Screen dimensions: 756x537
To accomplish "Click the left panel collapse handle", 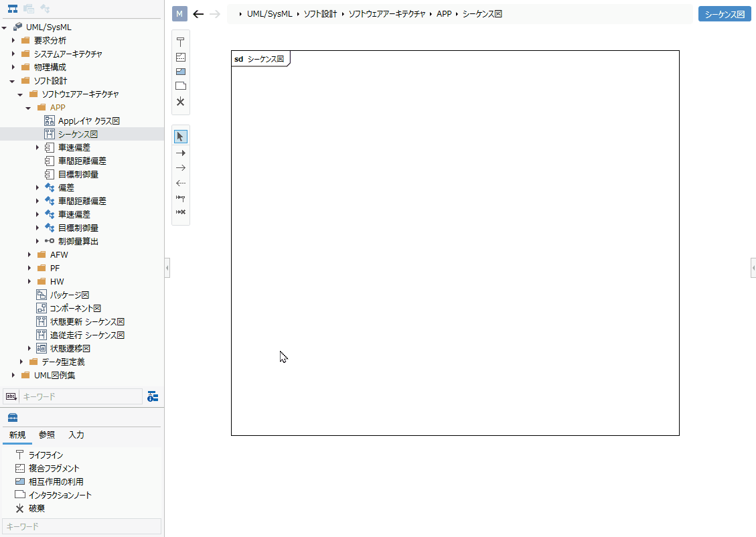I will click(x=167, y=268).
